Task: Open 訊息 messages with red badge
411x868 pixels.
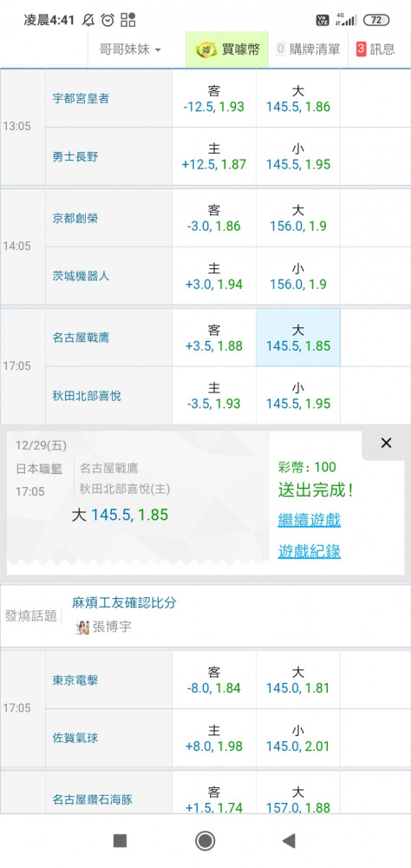Action: tap(376, 49)
